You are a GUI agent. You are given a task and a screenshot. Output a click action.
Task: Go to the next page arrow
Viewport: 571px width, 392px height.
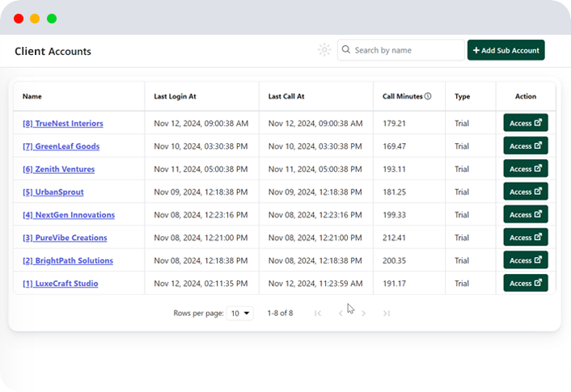coord(364,313)
